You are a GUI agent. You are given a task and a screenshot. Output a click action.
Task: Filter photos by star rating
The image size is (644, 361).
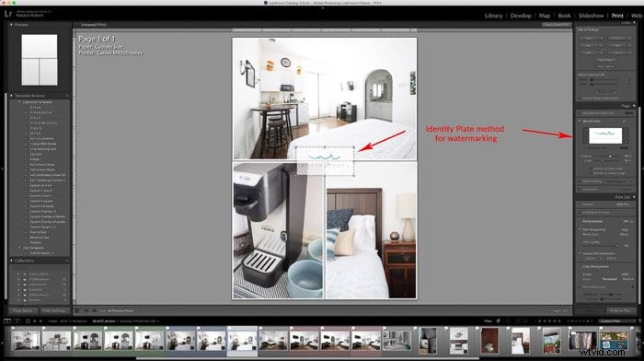(550, 321)
